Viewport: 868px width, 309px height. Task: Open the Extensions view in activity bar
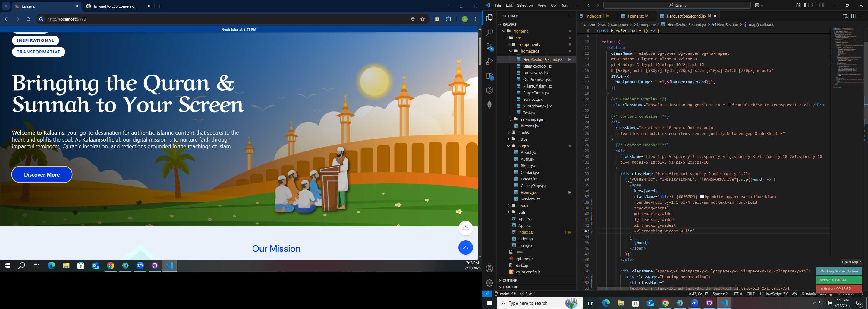[489, 76]
